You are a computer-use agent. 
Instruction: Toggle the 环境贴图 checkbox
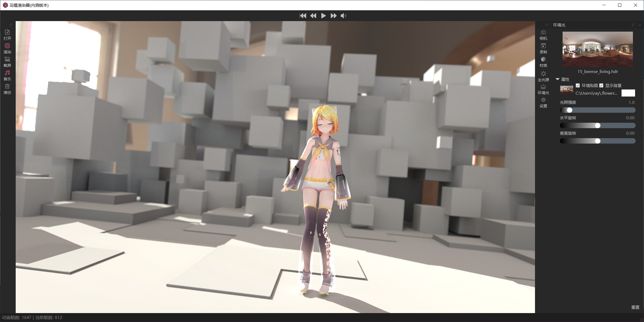(578, 85)
